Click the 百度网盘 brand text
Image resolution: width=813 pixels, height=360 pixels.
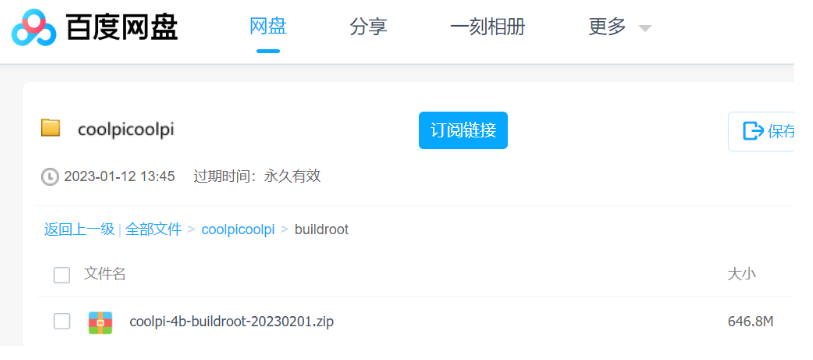(x=122, y=27)
